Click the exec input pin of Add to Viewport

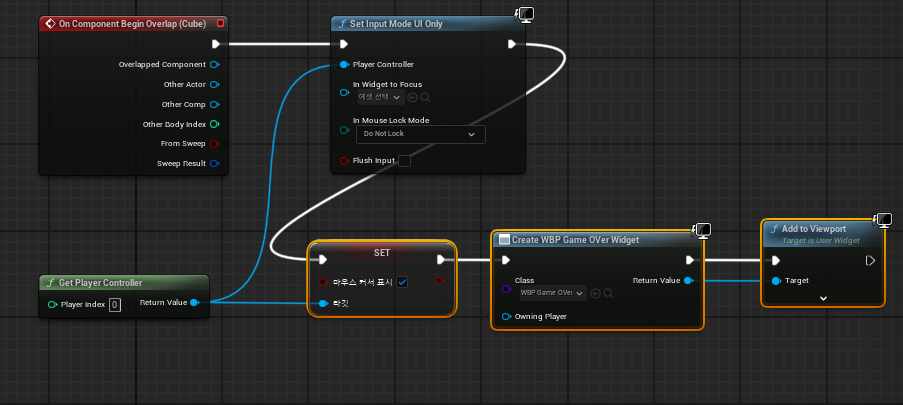point(776,260)
